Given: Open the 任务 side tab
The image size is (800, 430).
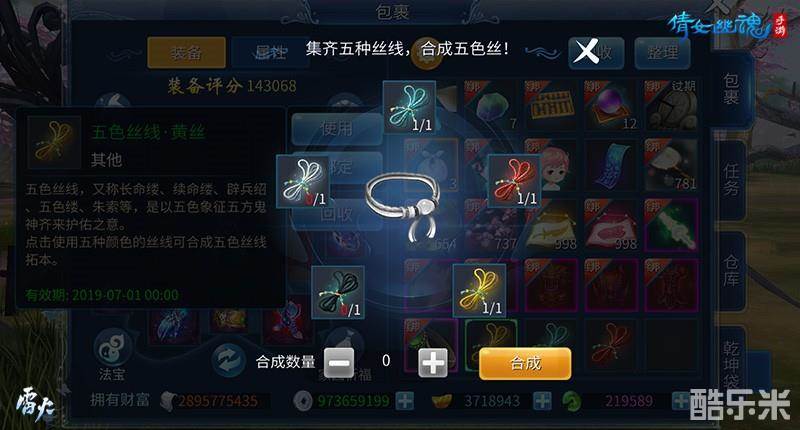Looking at the screenshot, I should coord(731,180).
